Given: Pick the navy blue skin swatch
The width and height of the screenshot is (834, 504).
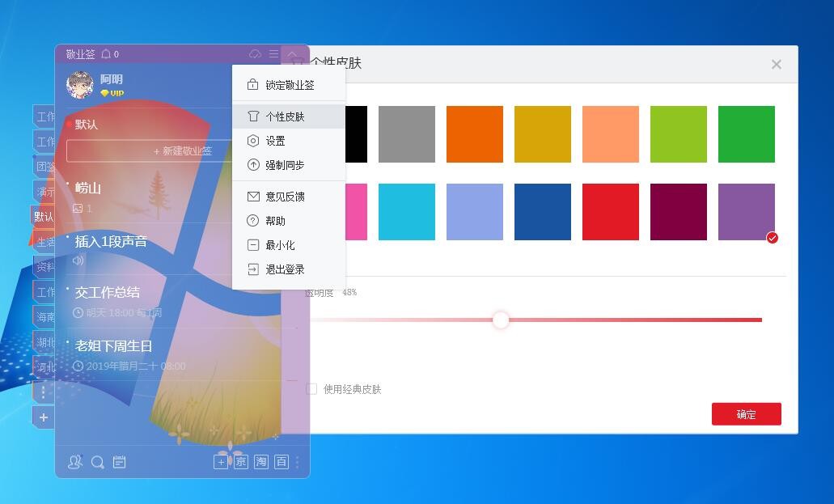Looking at the screenshot, I should (543, 212).
